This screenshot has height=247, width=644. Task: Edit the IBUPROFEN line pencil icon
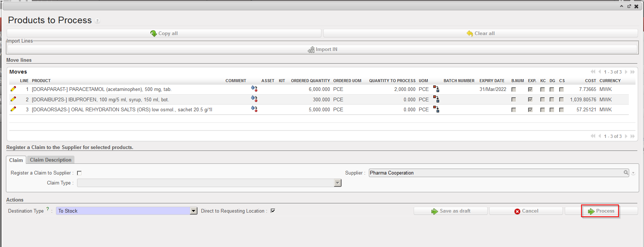[x=13, y=99]
